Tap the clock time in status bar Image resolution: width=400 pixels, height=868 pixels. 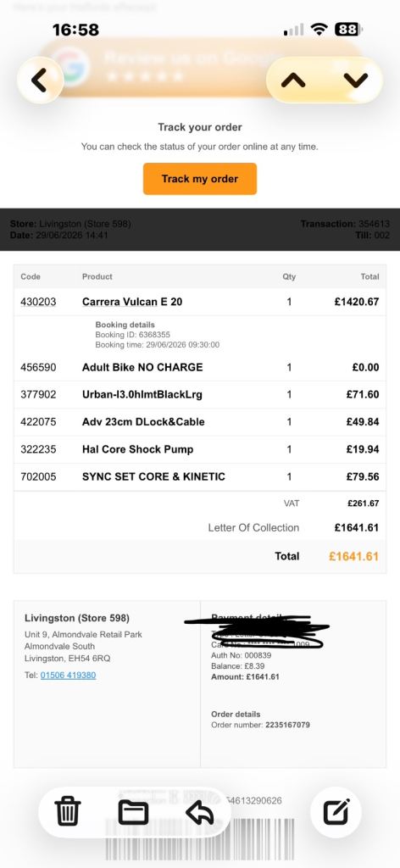[x=75, y=30]
